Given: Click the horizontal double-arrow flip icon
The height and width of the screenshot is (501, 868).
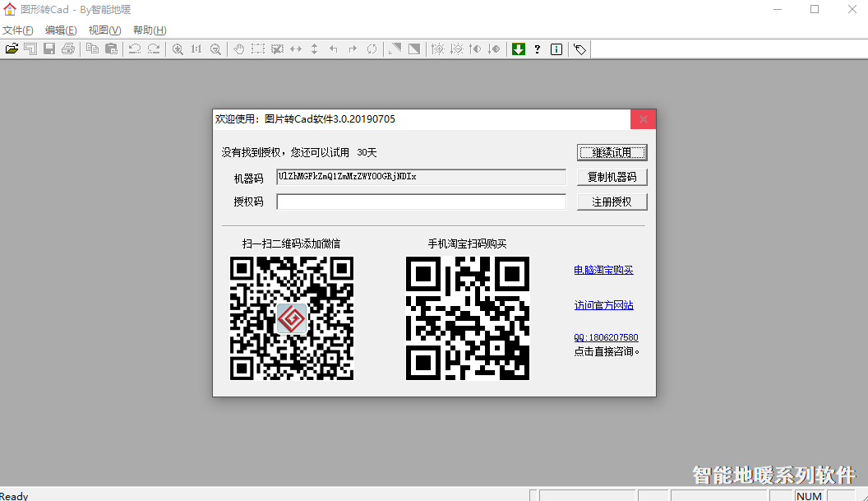Looking at the screenshot, I should pyautogui.click(x=296, y=49).
